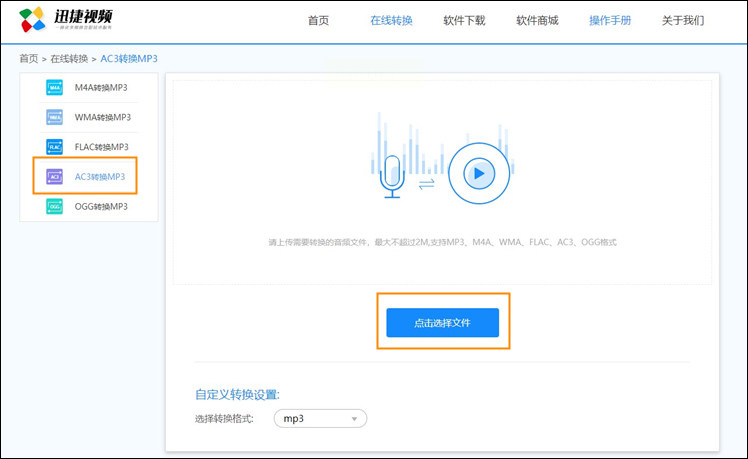Select the AC3转换MP3 icon in sidebar
Screen dimensions: 748x459
pos(54,177)
